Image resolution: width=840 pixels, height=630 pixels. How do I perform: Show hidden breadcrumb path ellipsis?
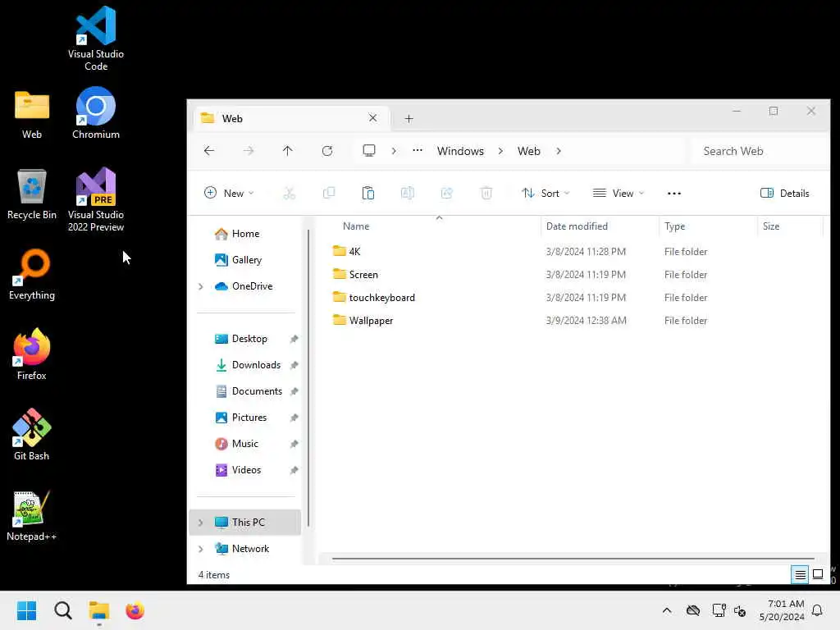pos(418,151)
